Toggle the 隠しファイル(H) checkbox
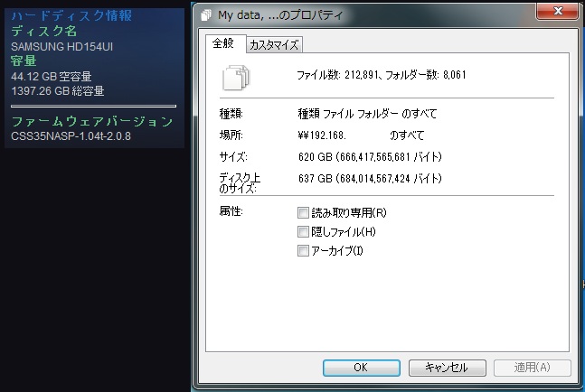 [x=303, y=232]
